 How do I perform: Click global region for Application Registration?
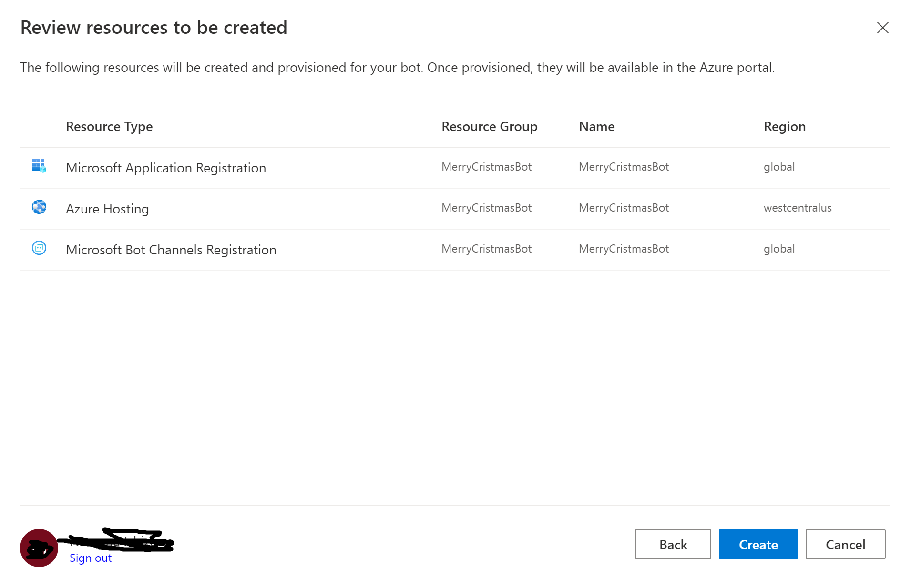(x=779, y=167)
